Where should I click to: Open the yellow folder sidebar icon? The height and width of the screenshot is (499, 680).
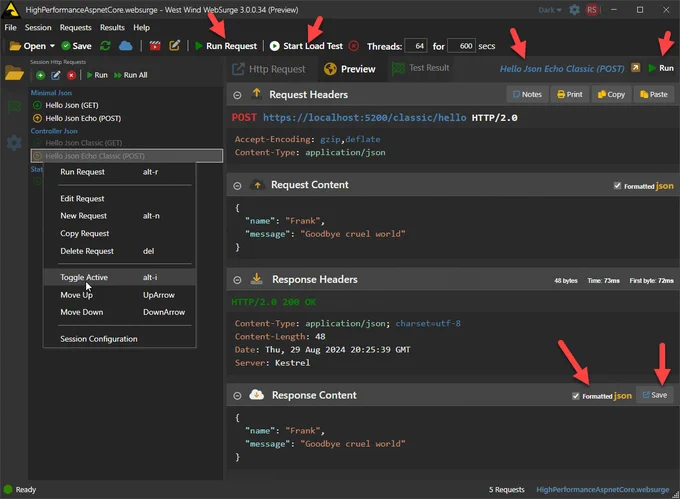pos(14,73)
